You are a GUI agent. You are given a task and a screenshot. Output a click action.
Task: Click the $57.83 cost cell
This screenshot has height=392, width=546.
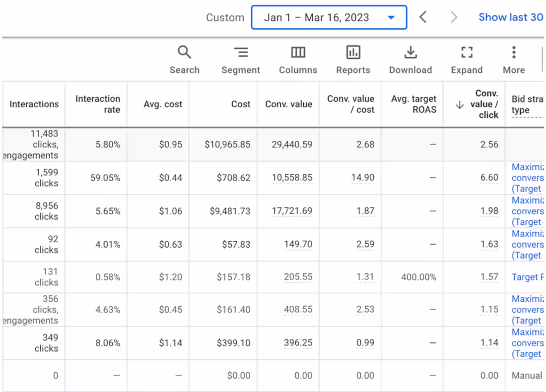tap(236, 245)
